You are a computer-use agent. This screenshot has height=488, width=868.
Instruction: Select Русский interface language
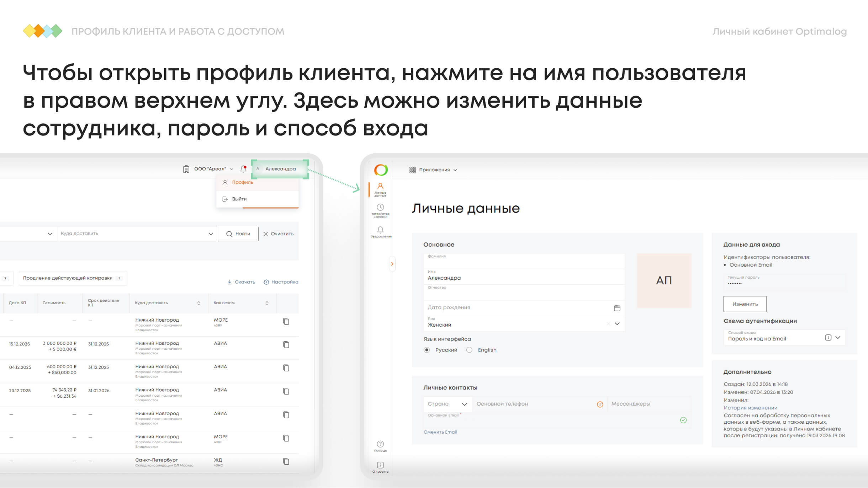pos(427,350)
